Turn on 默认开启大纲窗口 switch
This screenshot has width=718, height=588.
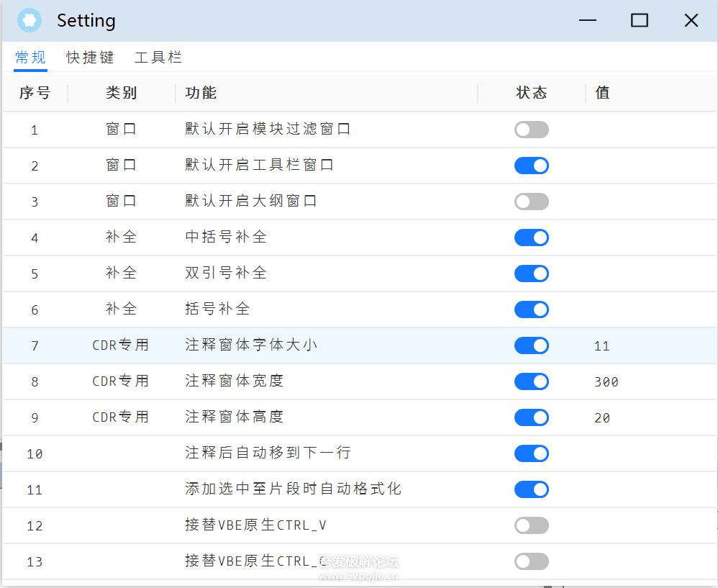(x=531, y=202)
